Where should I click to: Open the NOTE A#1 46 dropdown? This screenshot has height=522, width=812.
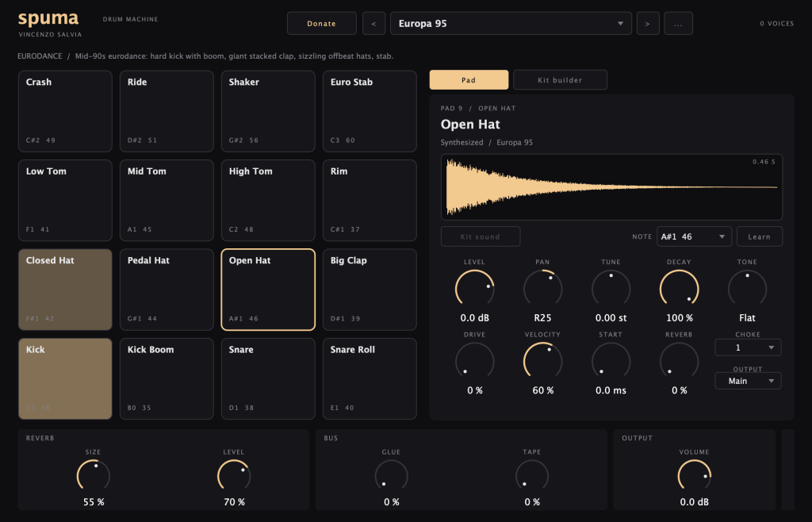click(x=694, y=236)
